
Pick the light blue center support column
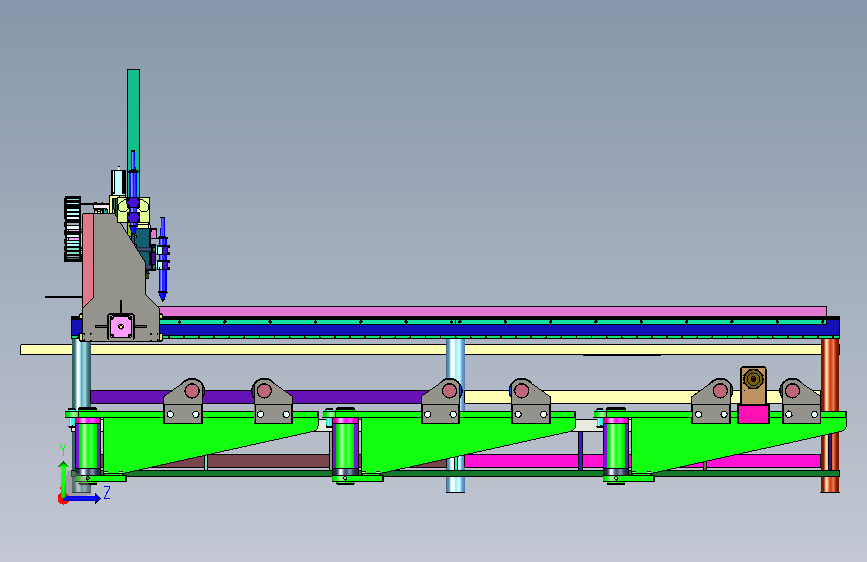456,365
